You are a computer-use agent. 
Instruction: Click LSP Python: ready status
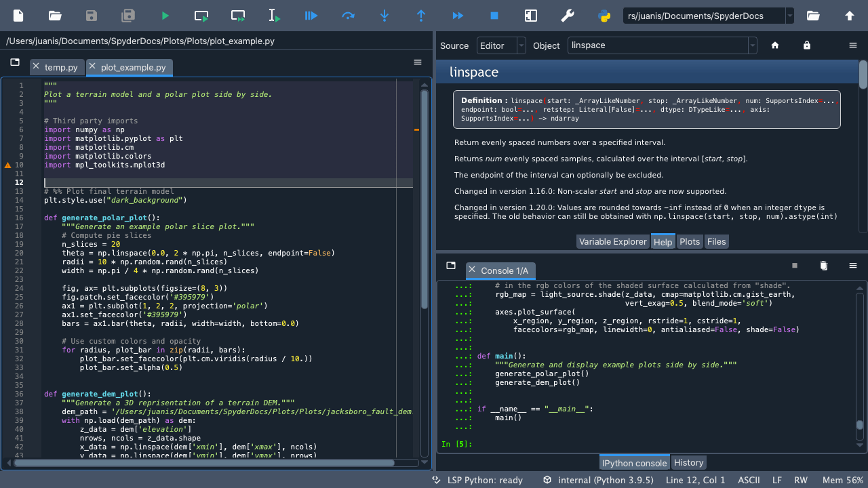tap(478, 480)
